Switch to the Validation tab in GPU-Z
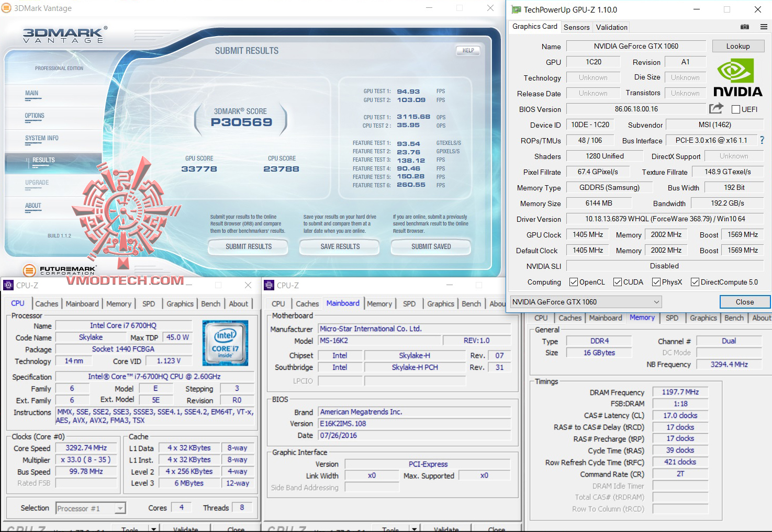The width and height of the screenshot is (772, 532). pyautogui.click(x=611, y=27)
